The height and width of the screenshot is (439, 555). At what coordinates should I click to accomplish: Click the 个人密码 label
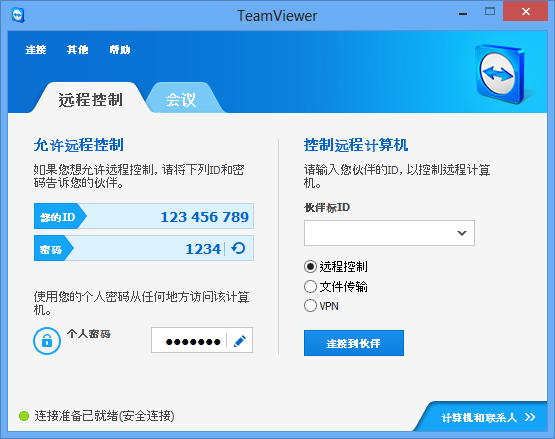coord(89,333)
